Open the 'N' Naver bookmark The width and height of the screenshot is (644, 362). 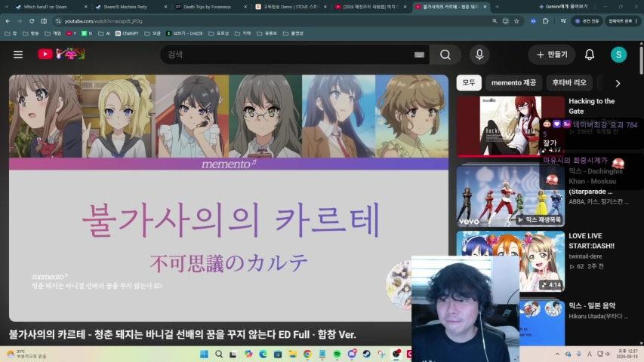(87, 33)
